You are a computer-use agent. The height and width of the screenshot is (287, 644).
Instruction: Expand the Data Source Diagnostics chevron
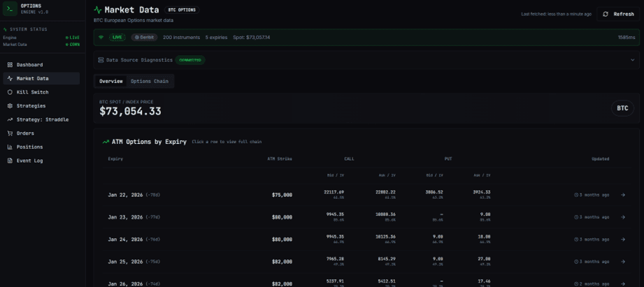point(633,60)
